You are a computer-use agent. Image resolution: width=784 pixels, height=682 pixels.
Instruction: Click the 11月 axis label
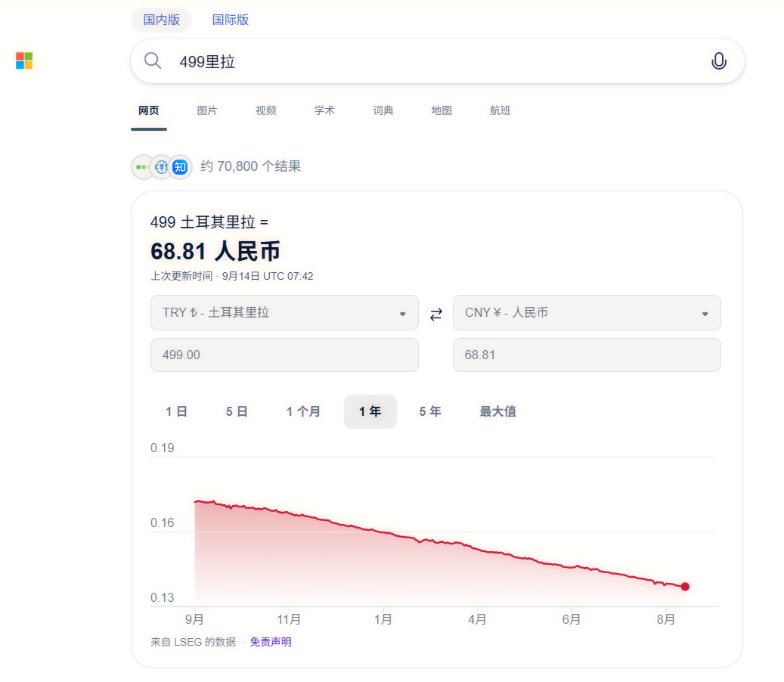coord(289,620)
